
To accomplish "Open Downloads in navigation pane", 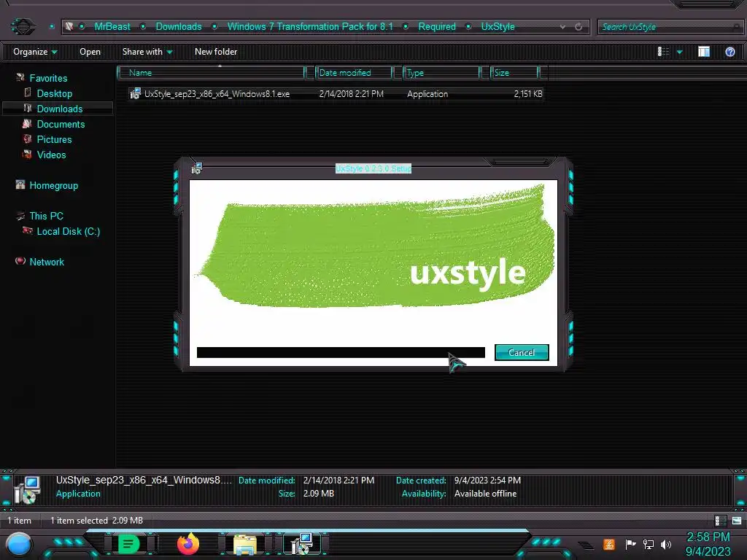I will coord(60,109).
